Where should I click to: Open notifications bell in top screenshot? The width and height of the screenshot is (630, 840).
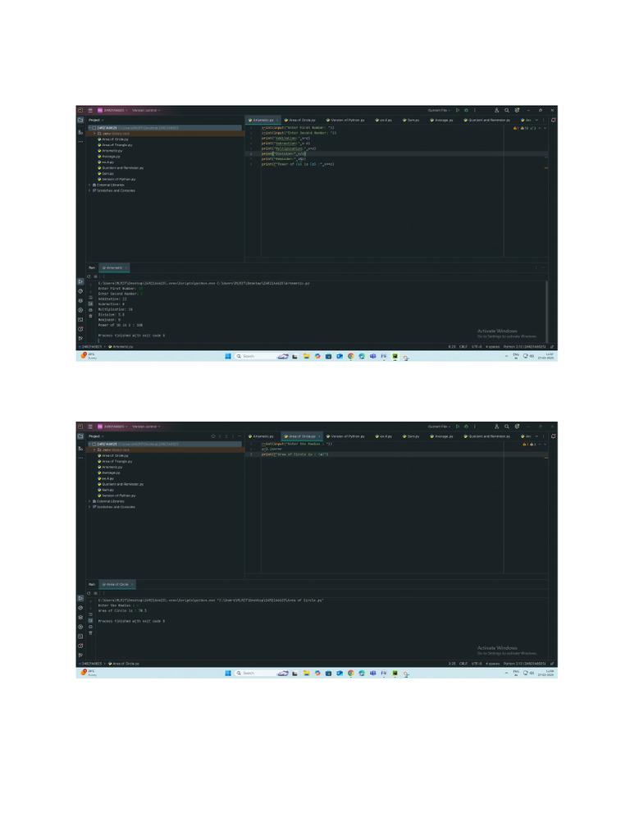point(553,120)
